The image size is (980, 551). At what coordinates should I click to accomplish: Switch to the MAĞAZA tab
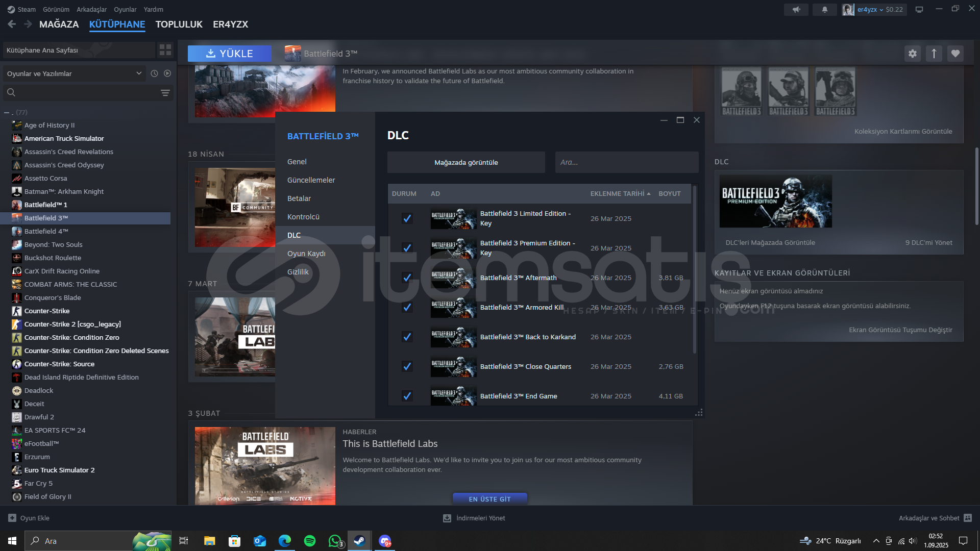click(59, 24)
